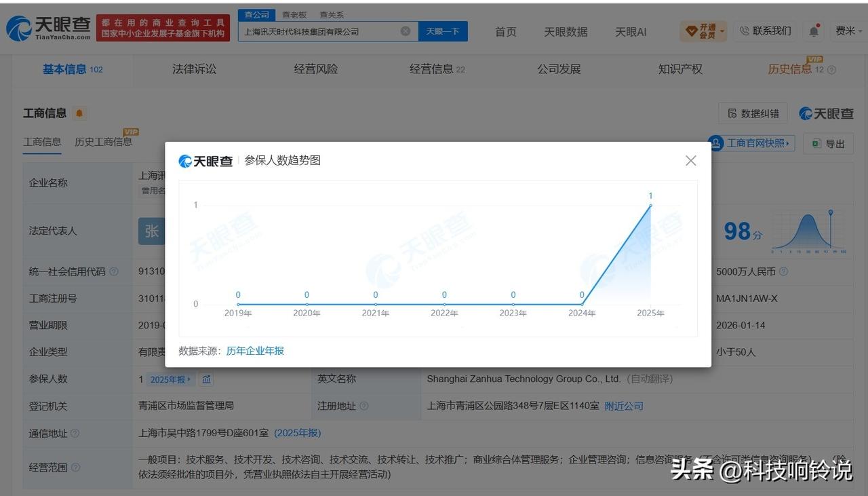Click the address 上海市吴中路1799号D座601室
Viewport: 868px width, 496px height.
[x=203, y=433]
